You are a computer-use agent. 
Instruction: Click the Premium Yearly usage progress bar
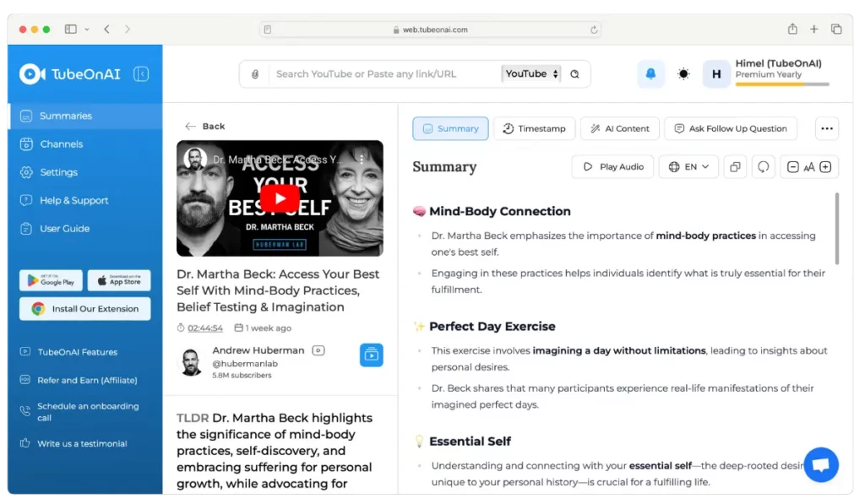(782, 84)
